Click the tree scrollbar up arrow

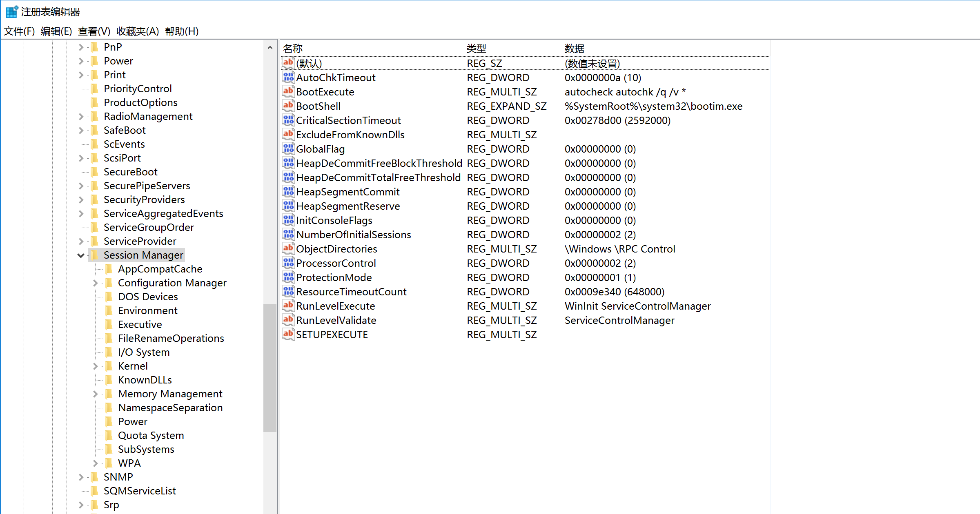point(270,48)
